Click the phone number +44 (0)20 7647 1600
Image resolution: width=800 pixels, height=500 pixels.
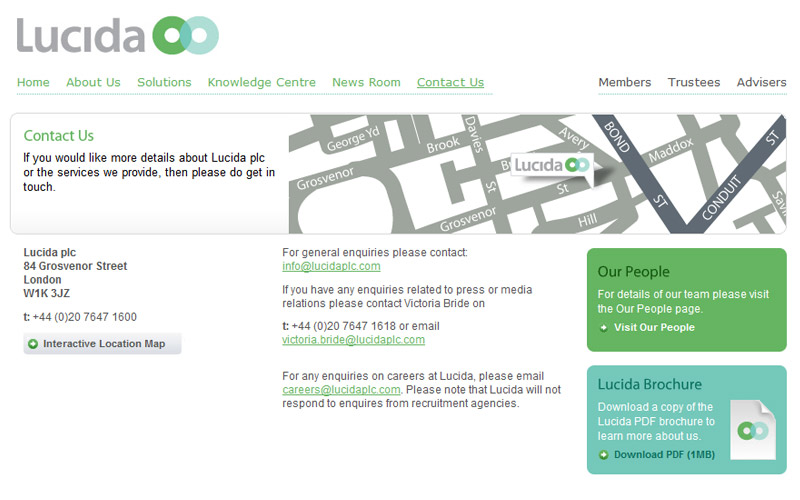pyautogui.click(x=85, y=317)
